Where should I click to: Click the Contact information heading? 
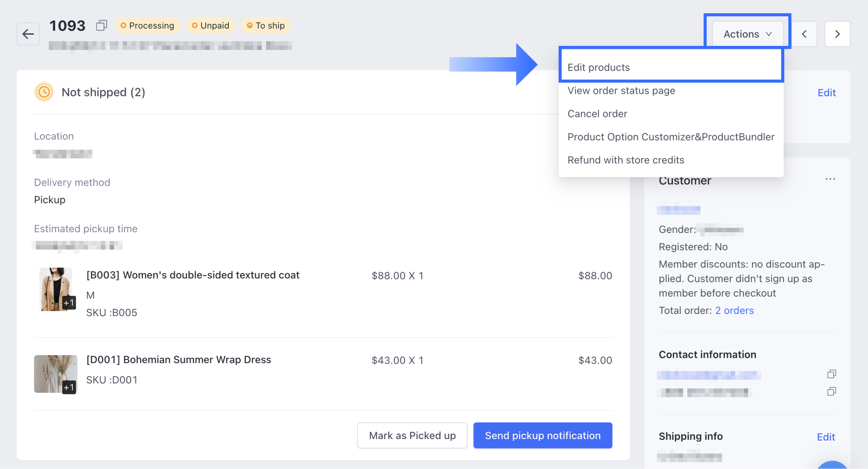click(707, 355)
